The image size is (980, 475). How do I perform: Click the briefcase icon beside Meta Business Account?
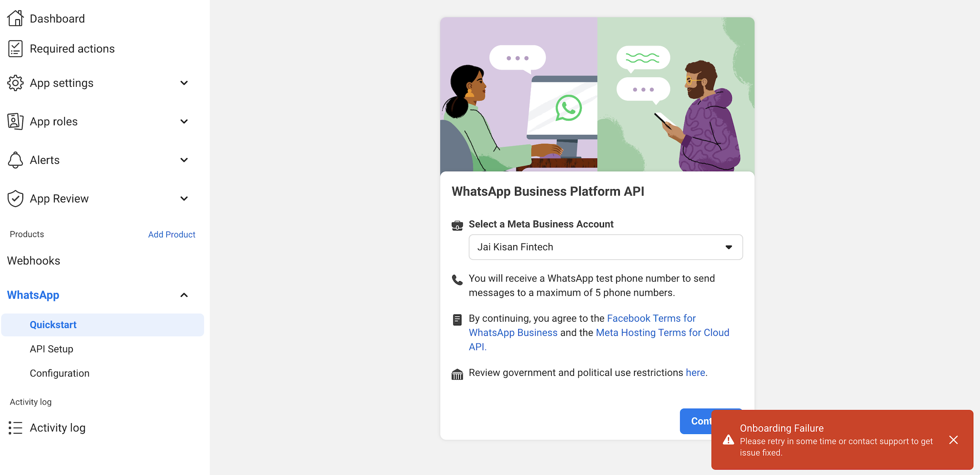457,225
